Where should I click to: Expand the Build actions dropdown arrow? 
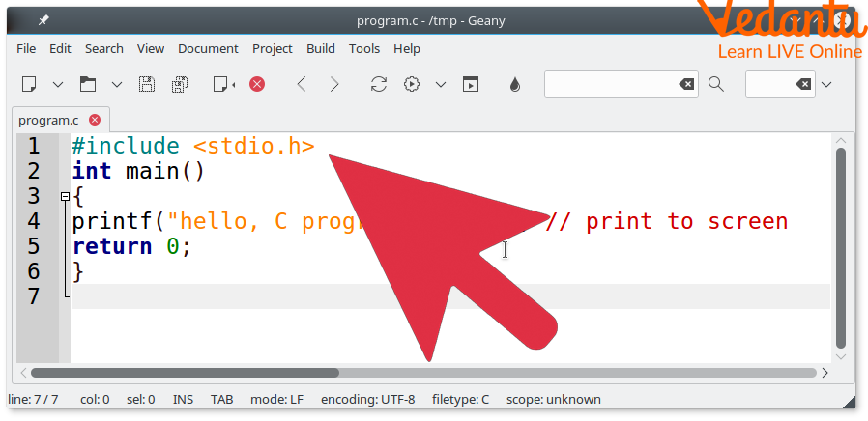(441, 85)
